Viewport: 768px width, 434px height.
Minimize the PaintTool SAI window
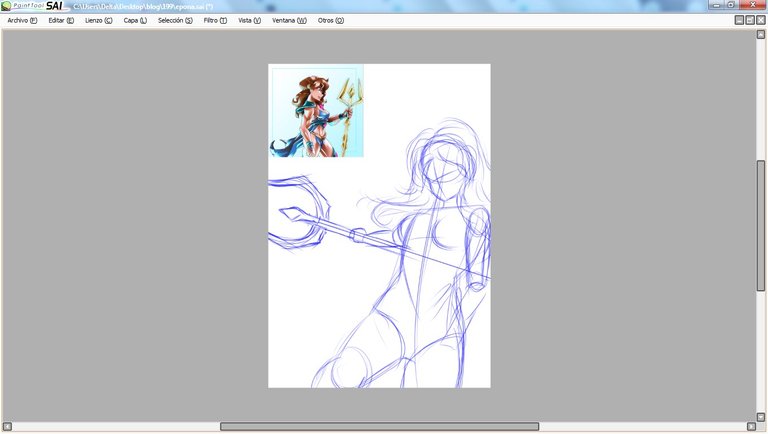click(x=717, y=5)
